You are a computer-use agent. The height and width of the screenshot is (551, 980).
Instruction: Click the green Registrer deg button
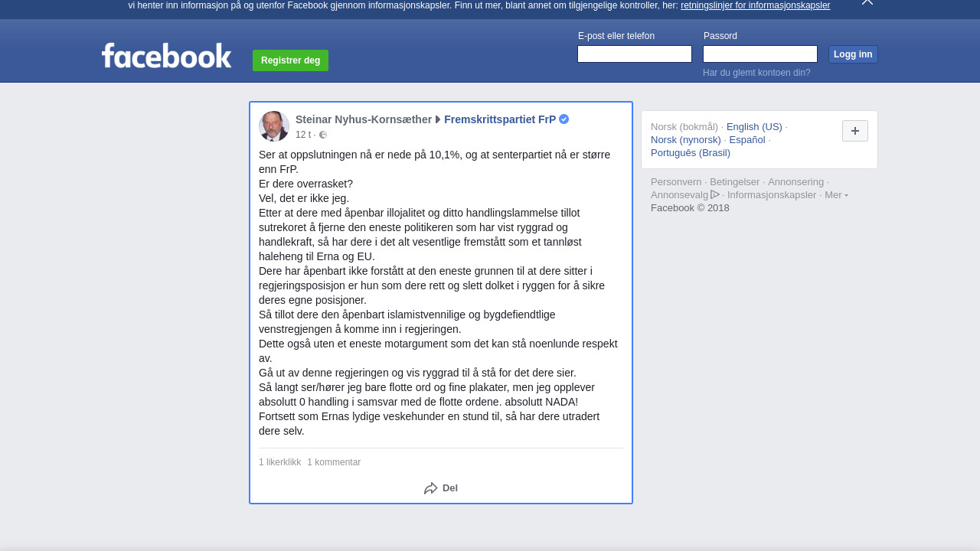(x=291, y=60)
